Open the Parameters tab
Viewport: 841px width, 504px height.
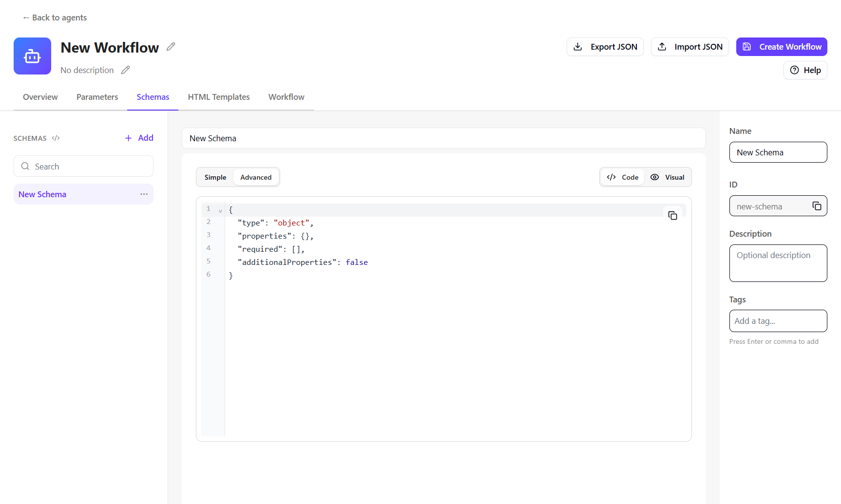click(97, 97)
